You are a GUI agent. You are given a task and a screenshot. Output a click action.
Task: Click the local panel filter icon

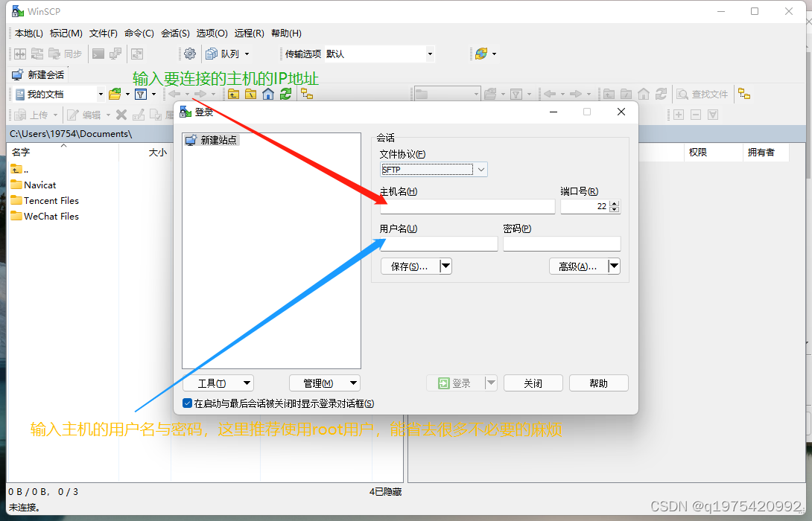[141, 95]
